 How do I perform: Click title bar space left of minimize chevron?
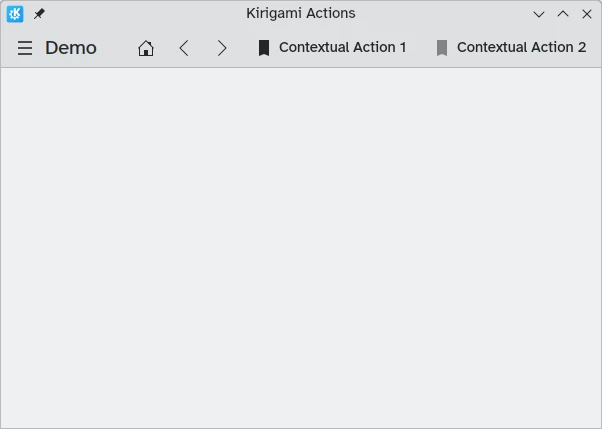[443, 14]
